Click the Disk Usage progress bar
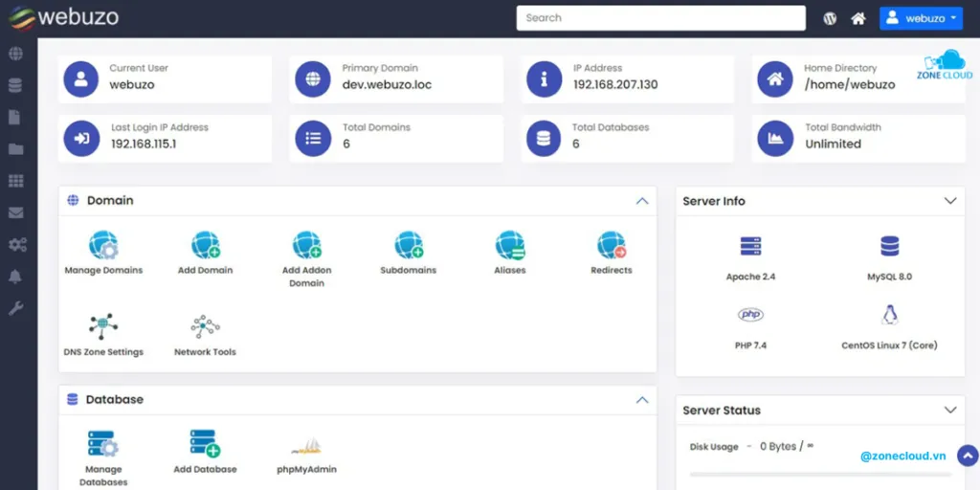Image resolution: width=980 pixels, height=490 pixels. point(820,475)
